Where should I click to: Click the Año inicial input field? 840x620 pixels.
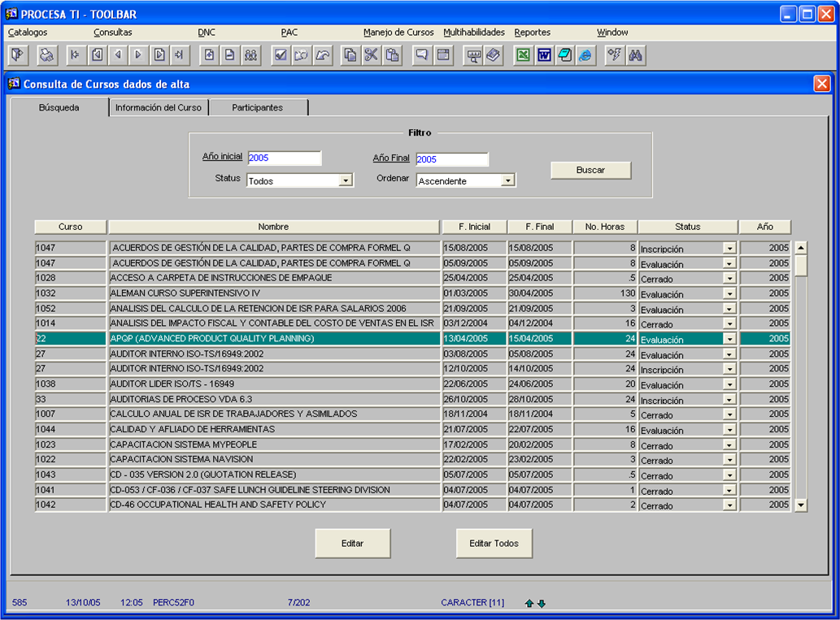pyautogui.click(x=284, y=158)
